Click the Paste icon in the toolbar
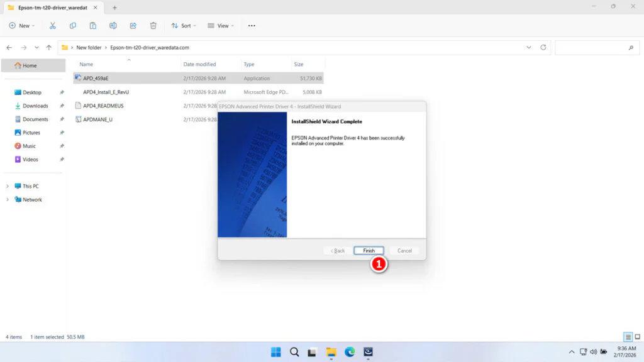The image size is (644, 362). (92, 25)
